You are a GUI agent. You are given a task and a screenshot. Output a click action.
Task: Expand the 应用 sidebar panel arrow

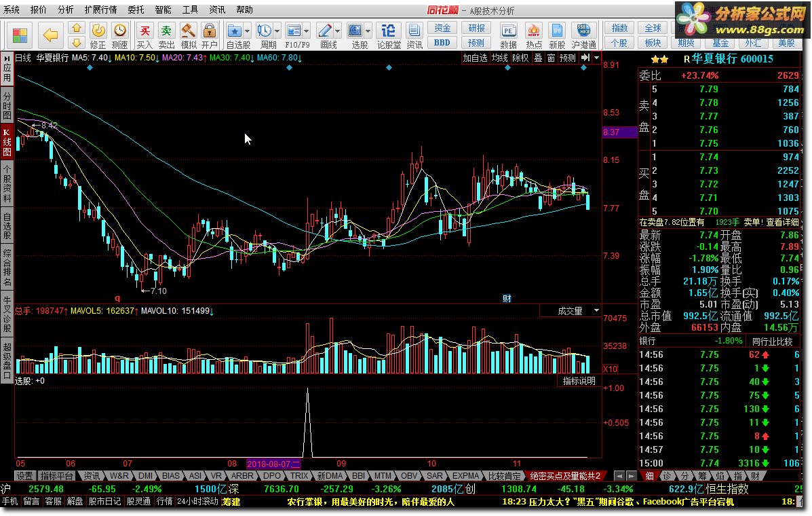[x=7, y=58]
